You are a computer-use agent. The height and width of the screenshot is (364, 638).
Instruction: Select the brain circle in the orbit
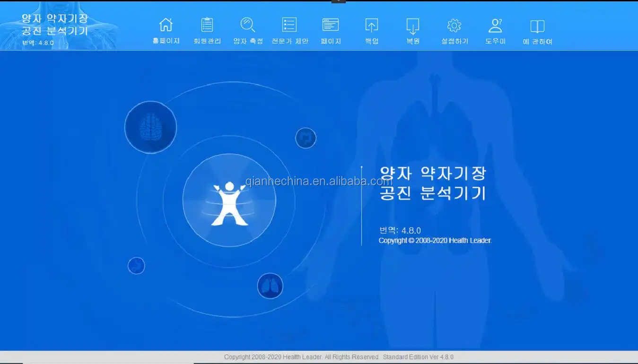click(x=151, y=127)
